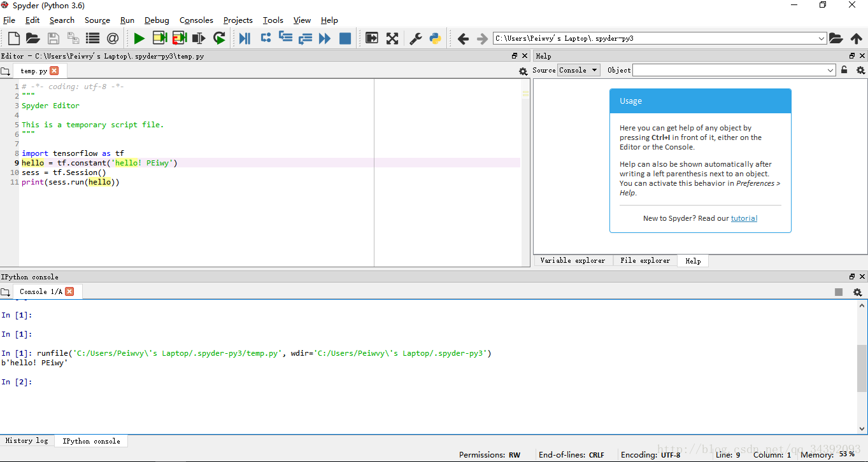868x462 pixels.
Task: Click the debug Run current line icon
Action: [266, 38]
